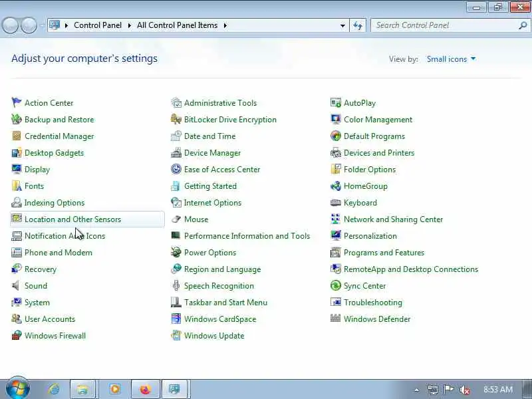Screen dimensions: 532x399
Task: Open the Date and Time clock icon
Action: click(x=176, y=136)
